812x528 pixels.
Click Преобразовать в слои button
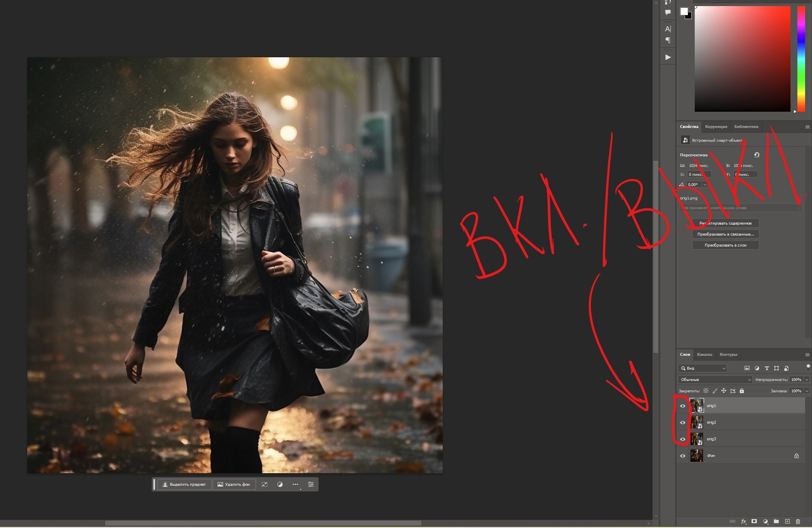point(725,245)
